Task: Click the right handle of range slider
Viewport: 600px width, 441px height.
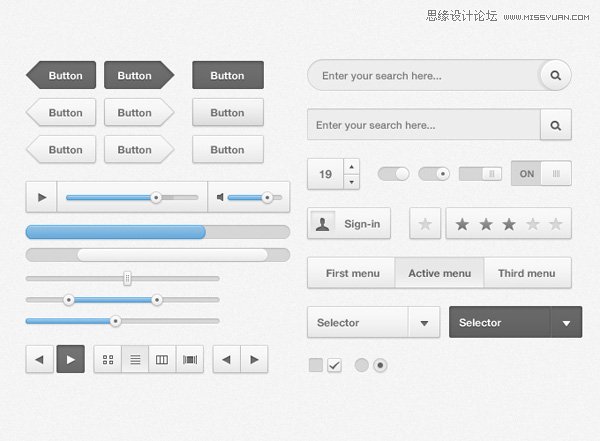Action: 157,299
